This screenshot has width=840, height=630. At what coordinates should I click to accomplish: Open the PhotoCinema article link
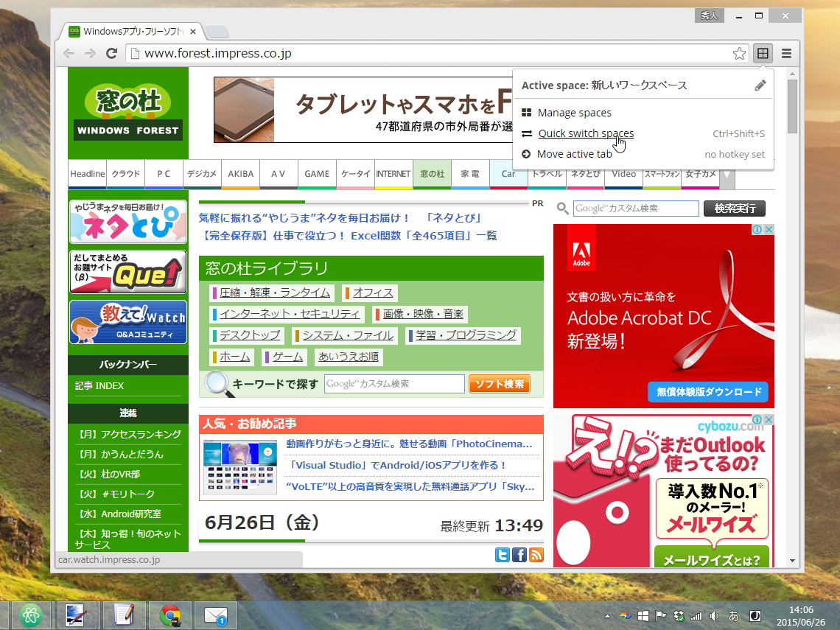click(409, 444)
